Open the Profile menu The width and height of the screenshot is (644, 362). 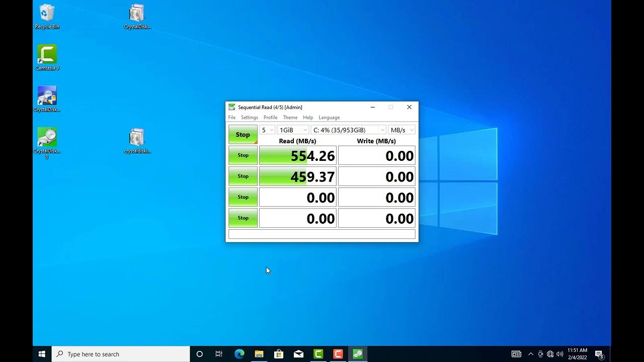click(270, 117)
